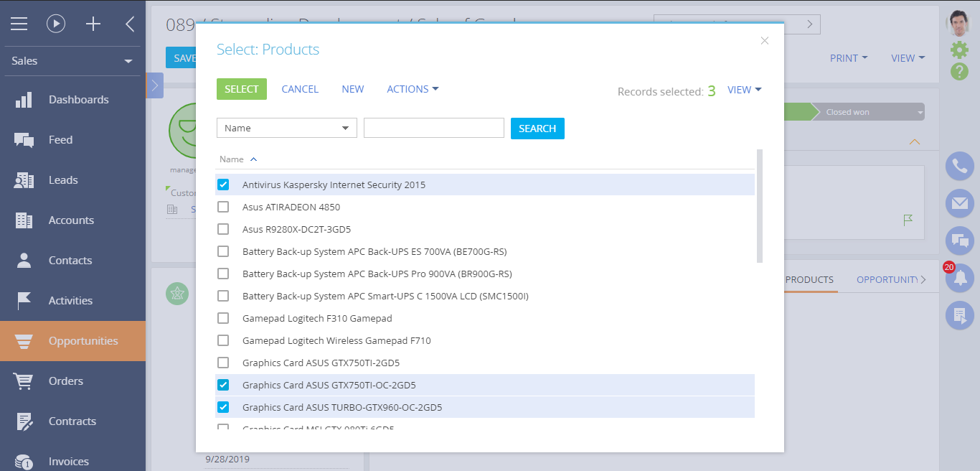Check APC Back-UPS Pro 900VA checkbox
Image resolution: width=980 pixels, height=471 pixels.
pyautogui.click(x=223, y=274)
